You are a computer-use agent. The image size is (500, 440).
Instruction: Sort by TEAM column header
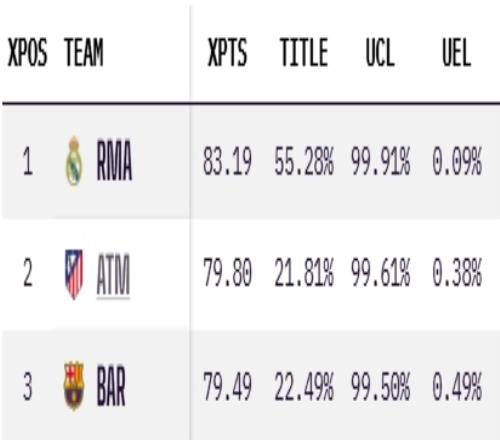pos(84,52)
